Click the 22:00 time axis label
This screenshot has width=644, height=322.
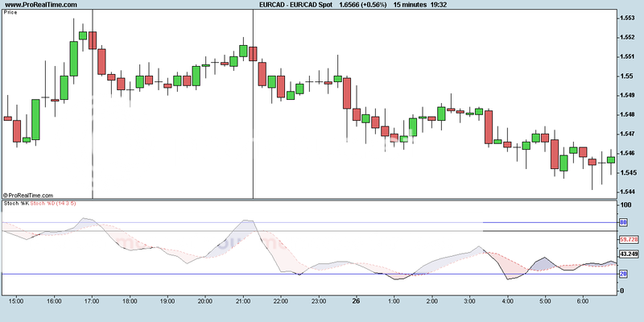point(280,301)
